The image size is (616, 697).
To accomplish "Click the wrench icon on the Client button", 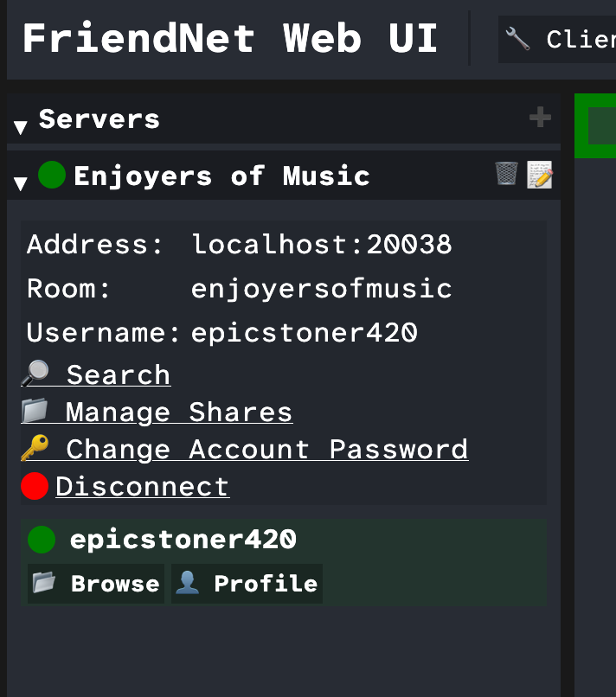I will tap(517, 37).
